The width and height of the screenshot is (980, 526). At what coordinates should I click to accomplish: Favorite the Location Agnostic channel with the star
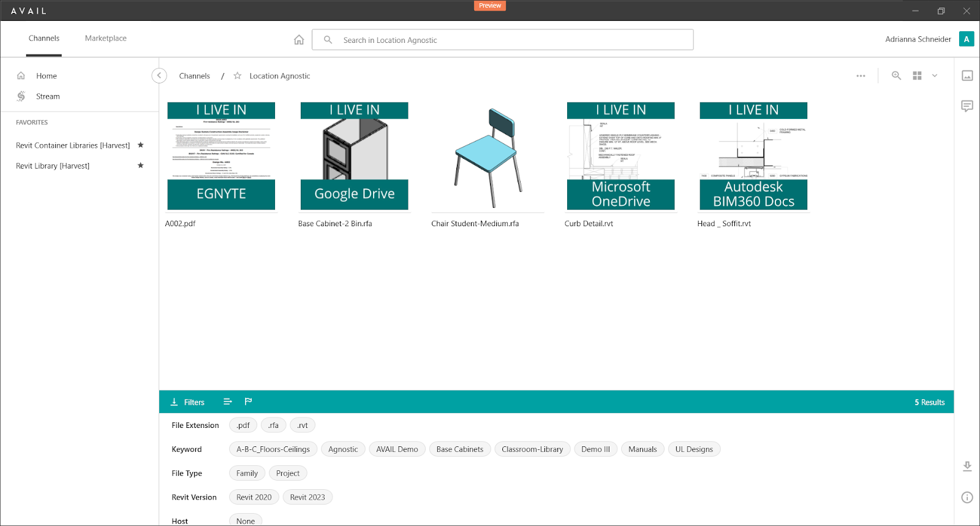(x=238, y=76)
